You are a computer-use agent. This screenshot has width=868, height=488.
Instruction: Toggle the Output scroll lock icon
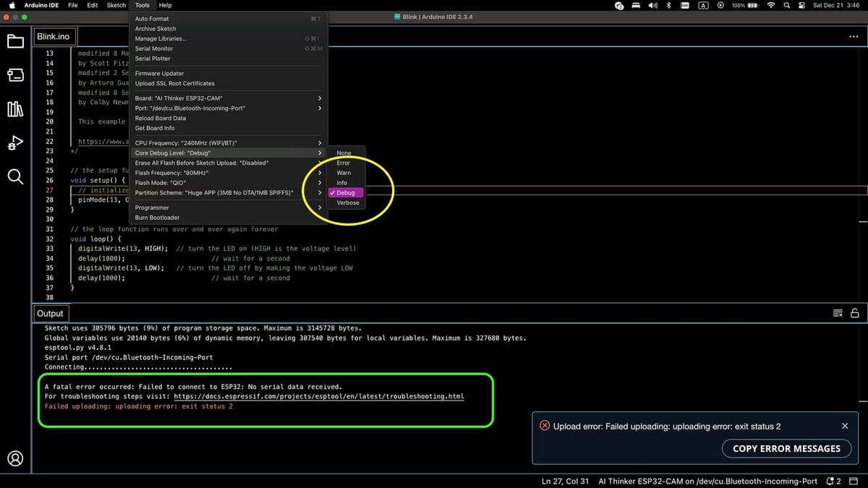tap(854, 313)
